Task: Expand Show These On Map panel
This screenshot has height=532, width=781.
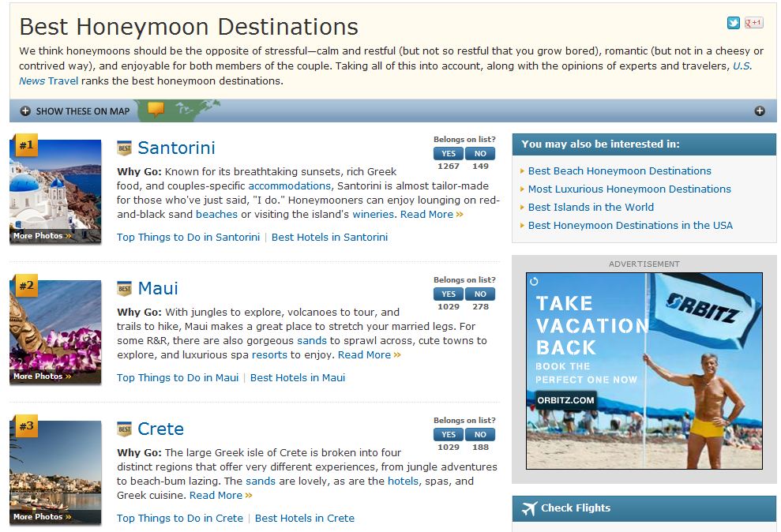Action: tap(75, 111)
